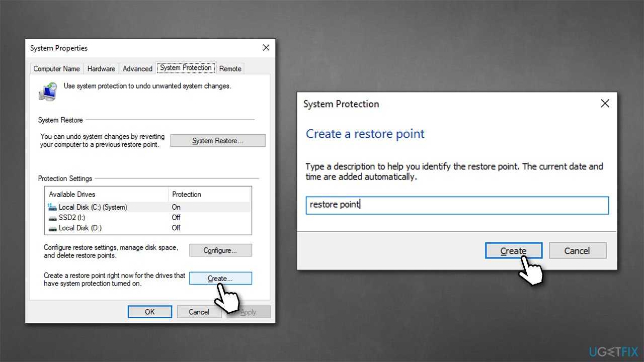This screenshot has height=362, width=644.
Task: Click the Protection column header
Action: click(x=209, y=195)
